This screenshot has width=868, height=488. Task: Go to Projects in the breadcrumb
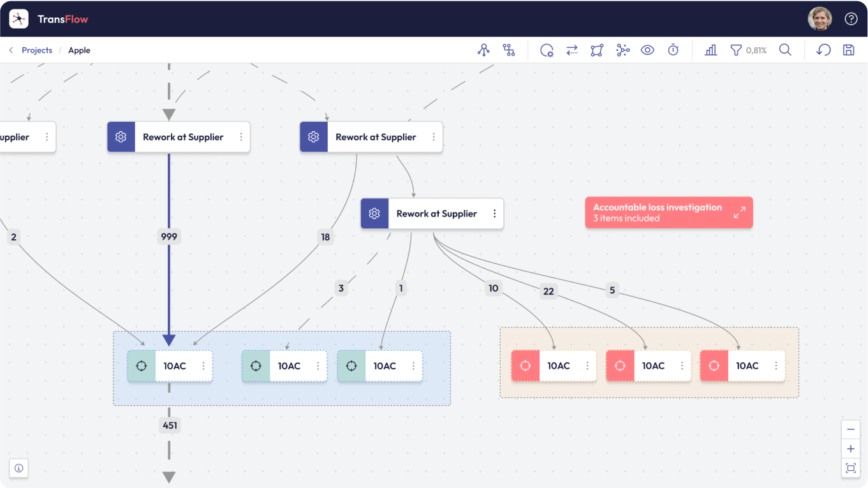pos(37,50)
